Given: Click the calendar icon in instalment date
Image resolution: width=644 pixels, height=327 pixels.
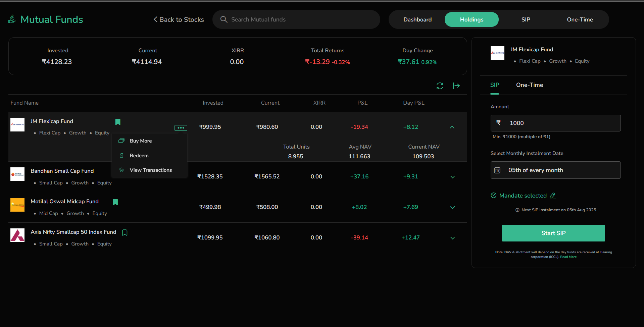Looking at the screenshot, I should [x=497, y=170].
